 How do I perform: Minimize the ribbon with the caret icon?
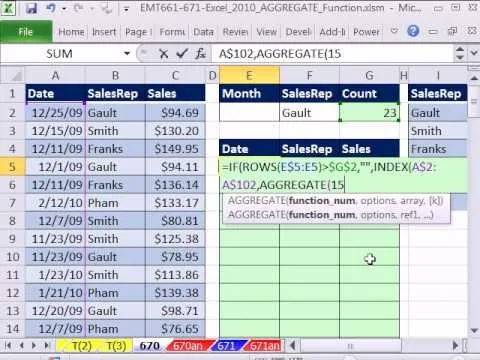point(394,31)
